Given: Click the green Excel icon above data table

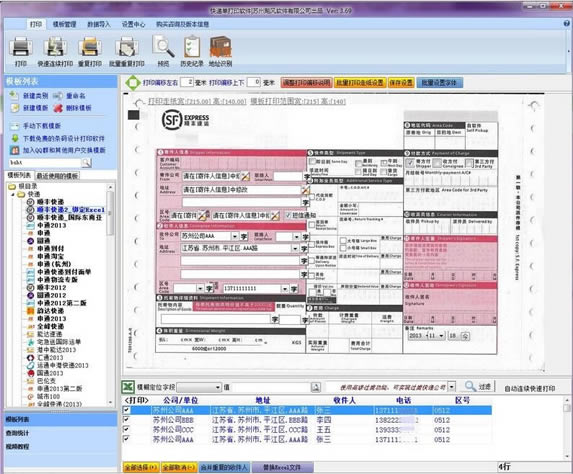Looking at the screenshot, I should click(x=128, y=387).
